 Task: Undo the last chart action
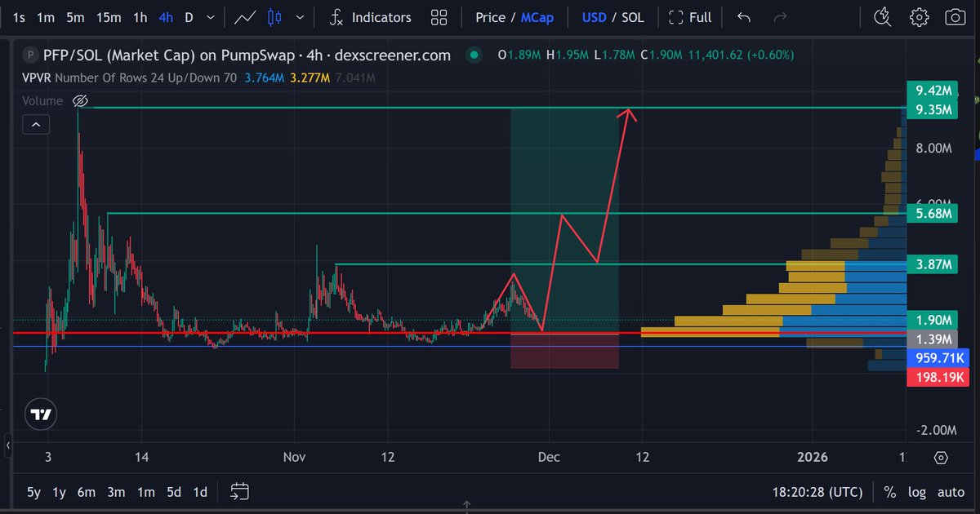[743, 17]
